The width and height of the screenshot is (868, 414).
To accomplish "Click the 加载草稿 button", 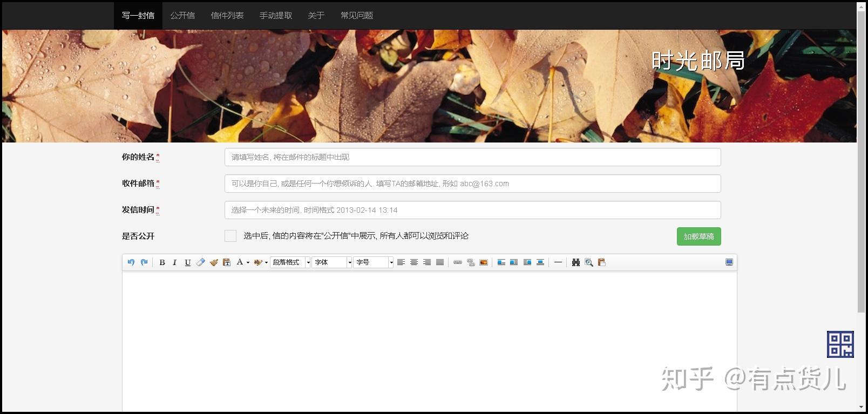I will click(x=699, y=236).
